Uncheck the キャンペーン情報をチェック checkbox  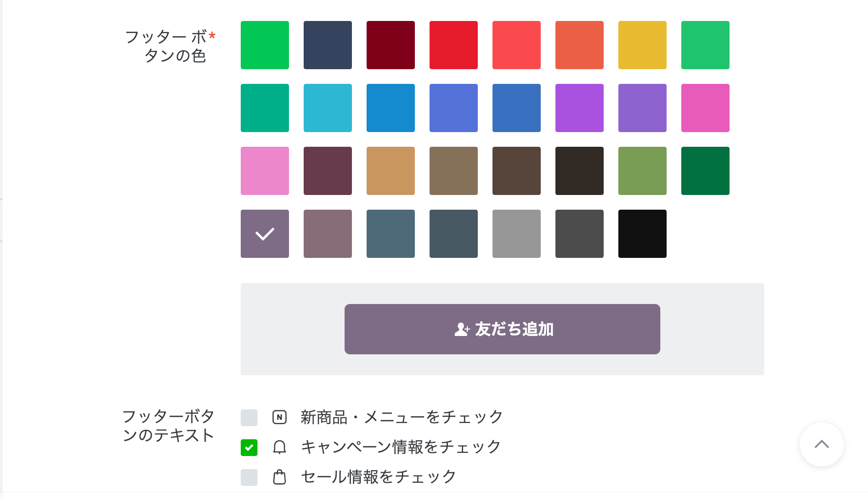coord(249,448)
